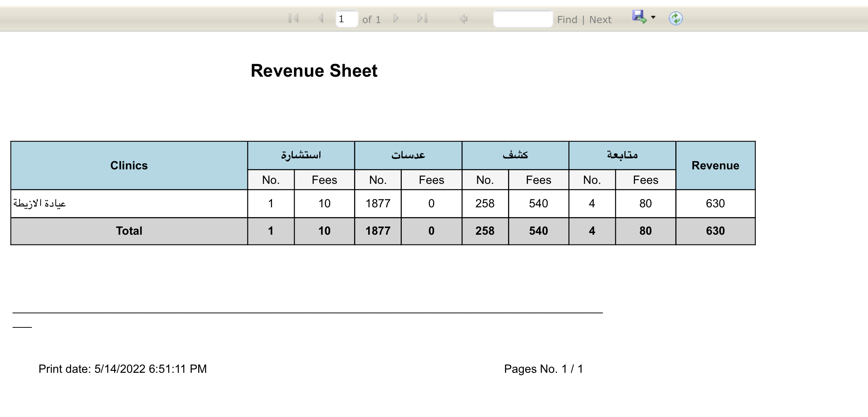Focus the current page number field
868x417 pixels.
point(347,19)
